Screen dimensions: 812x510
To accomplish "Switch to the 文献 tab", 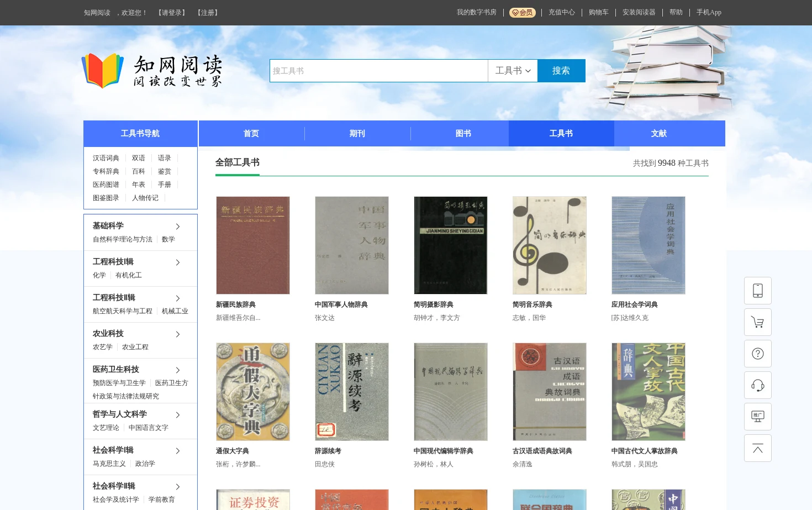I will pyautogui.click(x=659, y=133).
